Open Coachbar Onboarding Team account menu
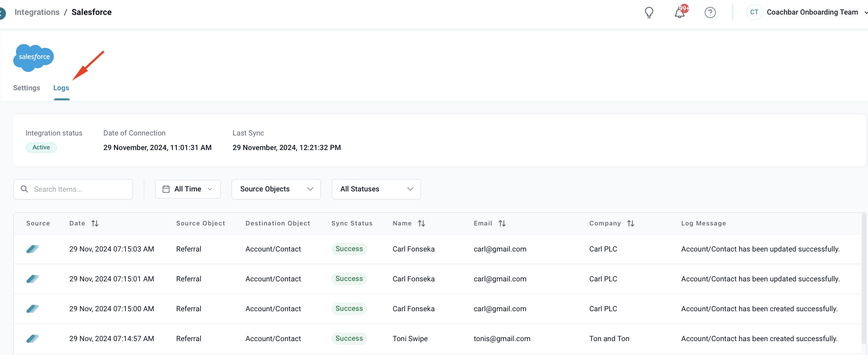Viewport: 868px width, 355px height. 807,13
